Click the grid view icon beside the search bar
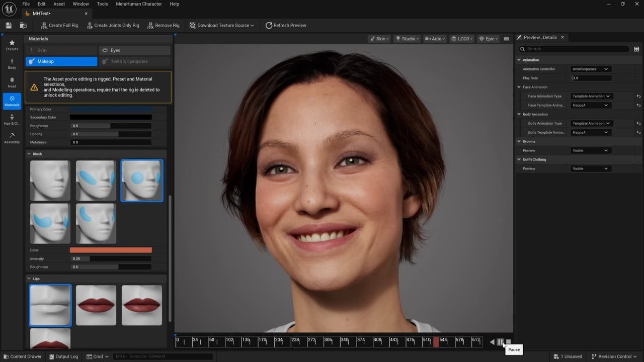The width and height of the screenshot is (644, 362). tap(636, 49)
